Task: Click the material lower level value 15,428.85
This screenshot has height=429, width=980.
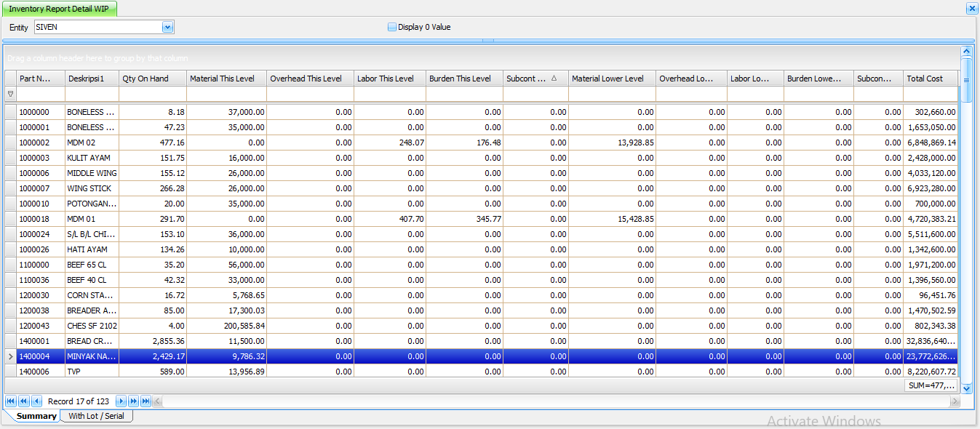Action: point(613,219)
